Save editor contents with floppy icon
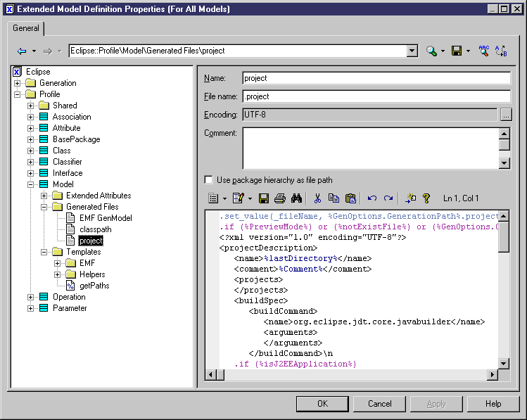527x420 pixels. point(263,198)
